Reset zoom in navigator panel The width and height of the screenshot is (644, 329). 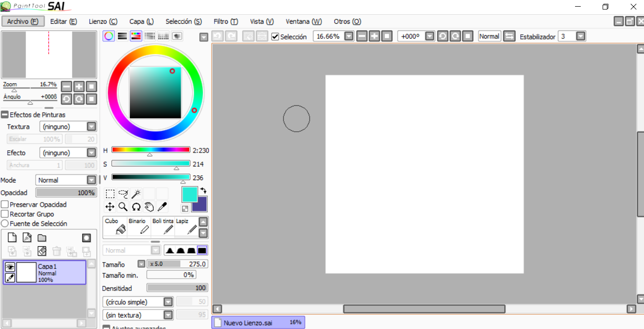[92, 87]
